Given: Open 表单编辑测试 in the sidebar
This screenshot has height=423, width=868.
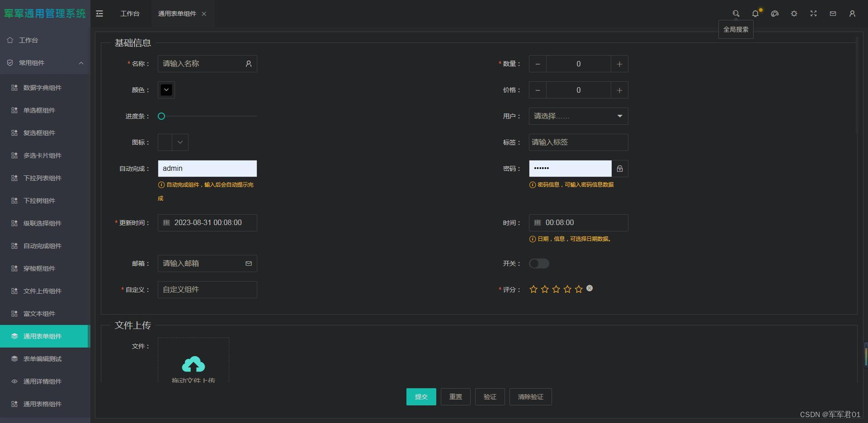Looking at the screenshot, I should (x=45, y=359).
